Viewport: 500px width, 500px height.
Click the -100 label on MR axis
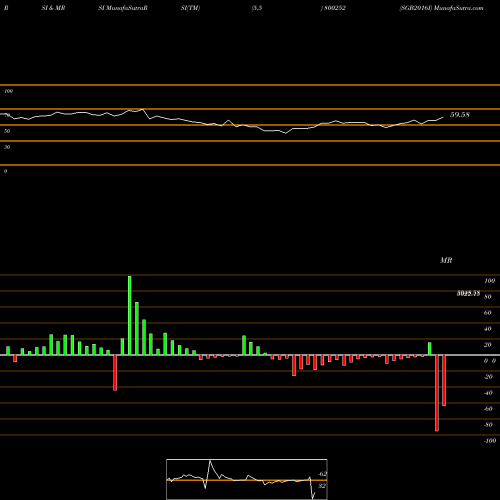point(490,441)
